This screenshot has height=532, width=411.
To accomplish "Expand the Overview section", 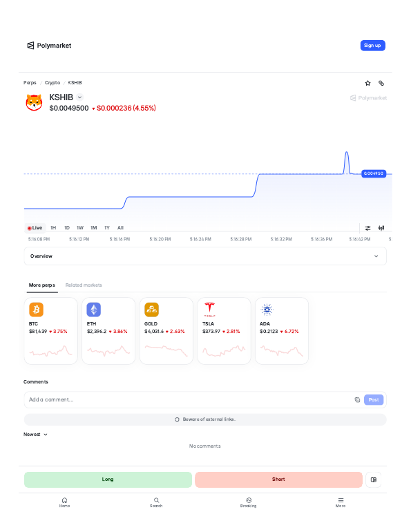I will click(205, 256).
